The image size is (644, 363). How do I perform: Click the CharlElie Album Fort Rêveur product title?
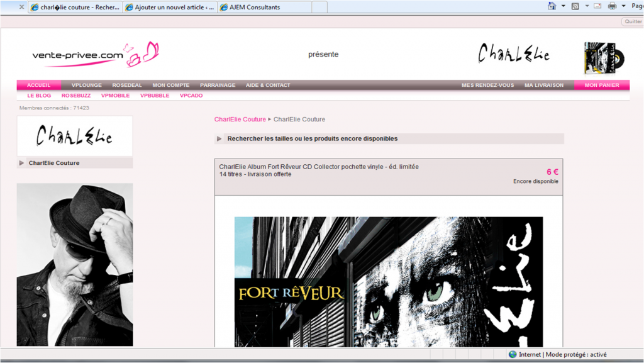319,167
